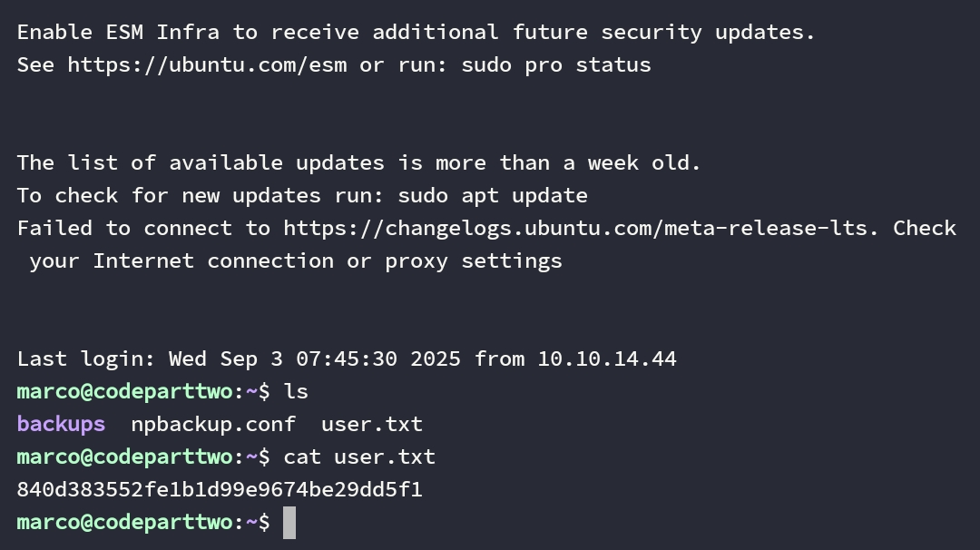The height and width of the screenshot is (550, 980).
Task: Click the blinking terminal cursor block
Action: pos(289,523)
